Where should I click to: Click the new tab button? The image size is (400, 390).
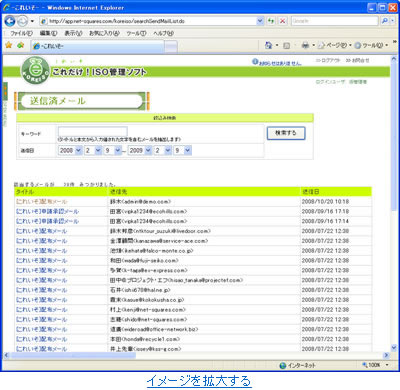[171, 47]
